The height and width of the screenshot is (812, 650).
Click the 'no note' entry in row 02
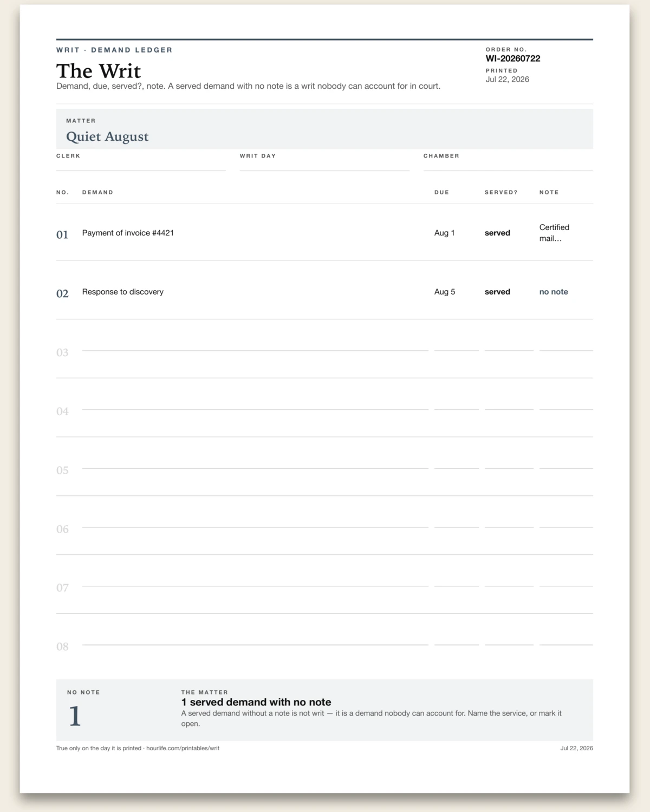554,292
